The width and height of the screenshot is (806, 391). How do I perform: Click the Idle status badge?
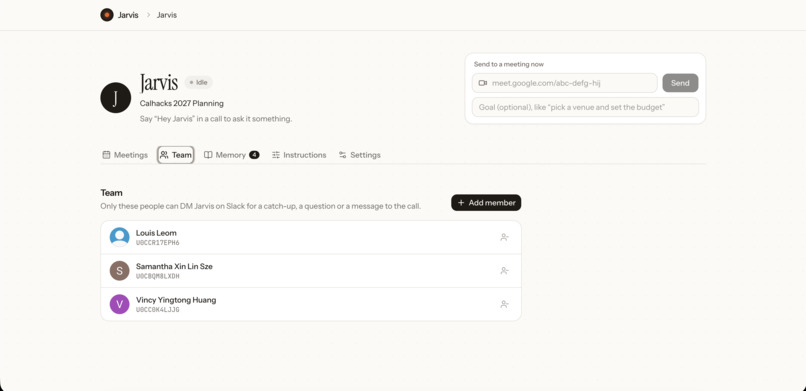click(x=198, y=82)
